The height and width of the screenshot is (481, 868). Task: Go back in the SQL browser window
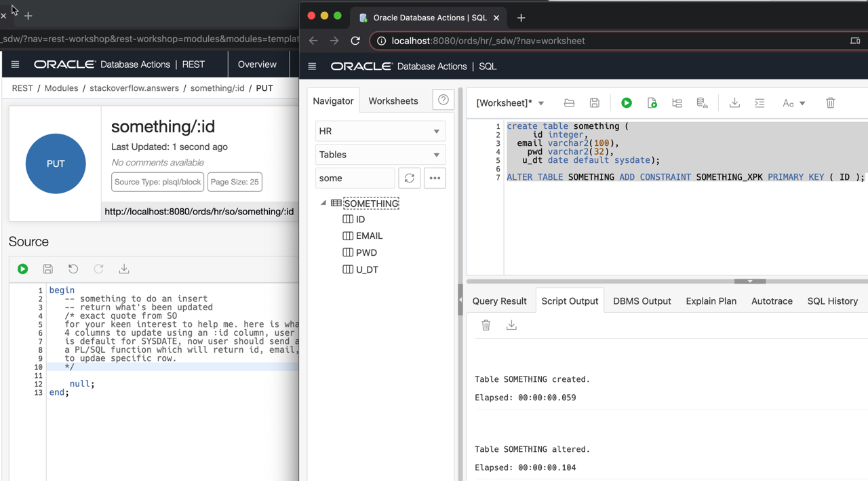point(313,41)
